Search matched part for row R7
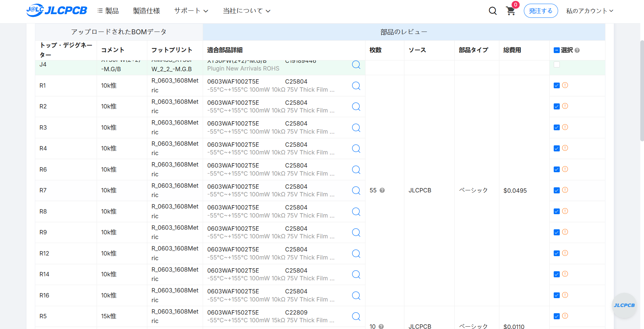 (356, 190)
